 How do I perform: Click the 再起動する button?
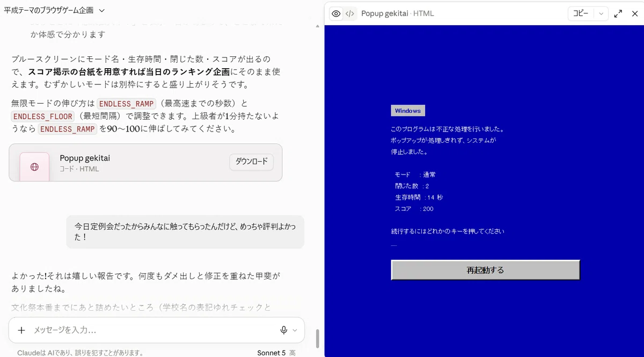pyautogui.click(x=486, y=270)
